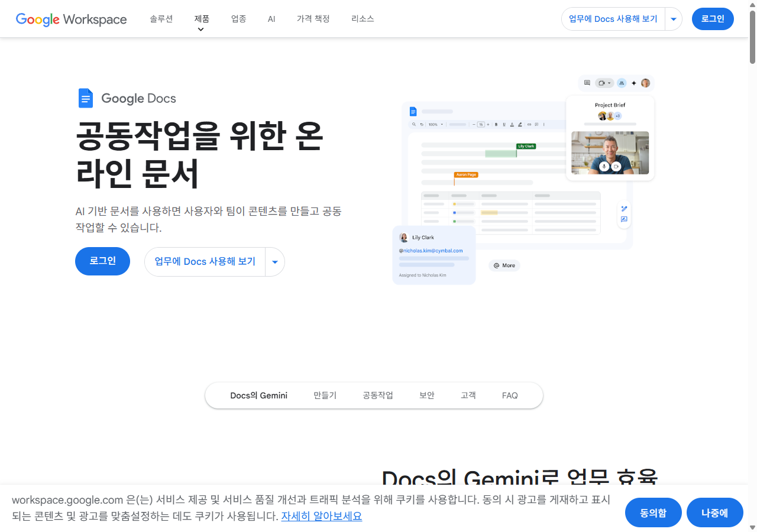This screenshot has width=757, height=532.
Task: Click the comment icon in the Docs toolbar mockup
Action: pos(587,83)
